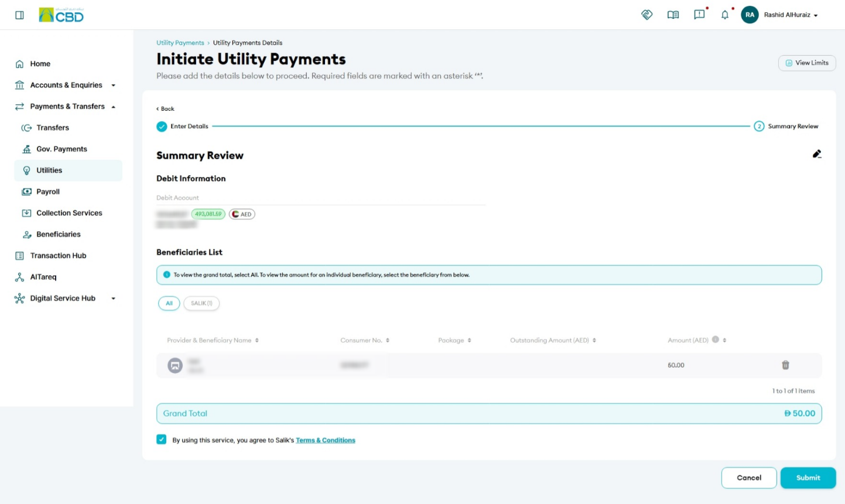The width and height of the screenshot is (845, 504).
Task: Collapse the Payments & Transfers menu arrow
Action: point(114,107)
